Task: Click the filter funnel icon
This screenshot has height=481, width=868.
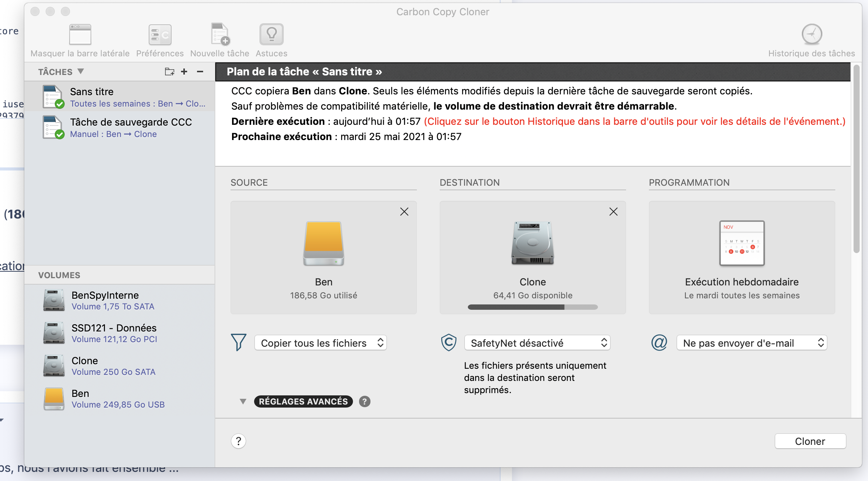Action: [239, 342]
